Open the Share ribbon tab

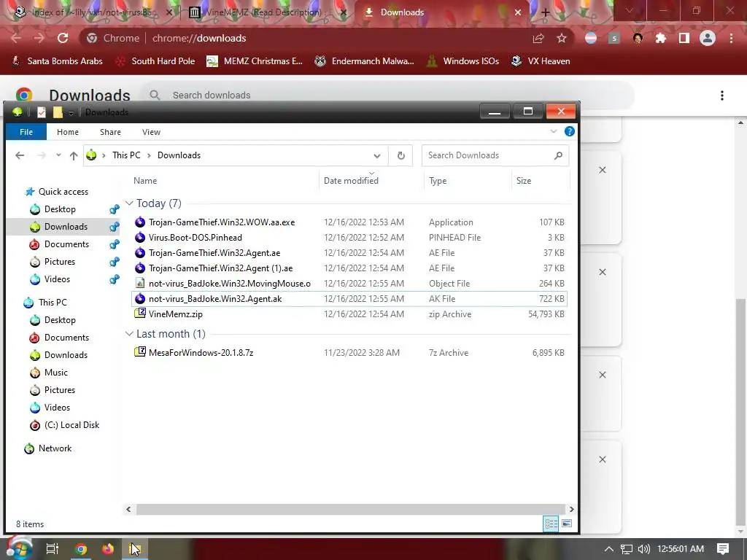pyautogui.click(x=110, y=132)
